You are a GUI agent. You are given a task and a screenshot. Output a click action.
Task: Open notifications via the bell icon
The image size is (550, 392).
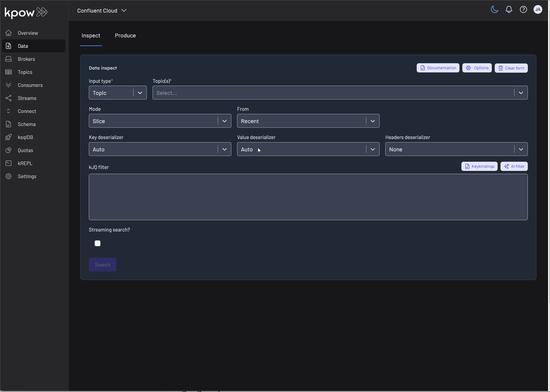pos(509,9)
